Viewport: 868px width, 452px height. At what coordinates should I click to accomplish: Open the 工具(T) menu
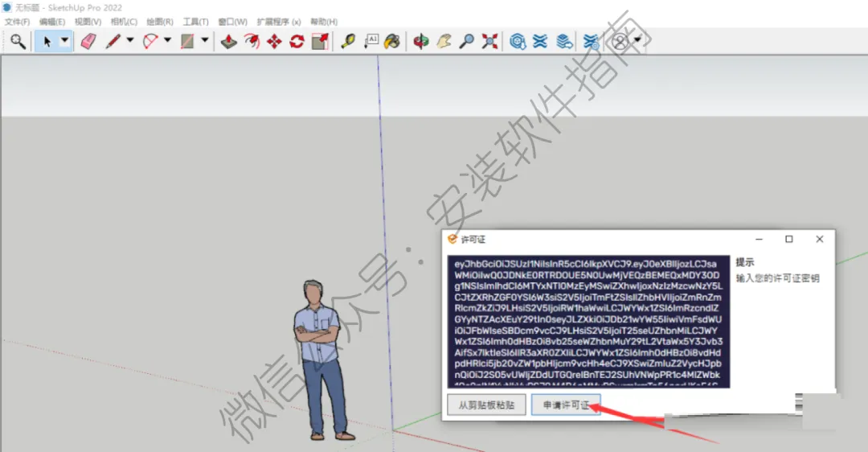pos(196,22)
